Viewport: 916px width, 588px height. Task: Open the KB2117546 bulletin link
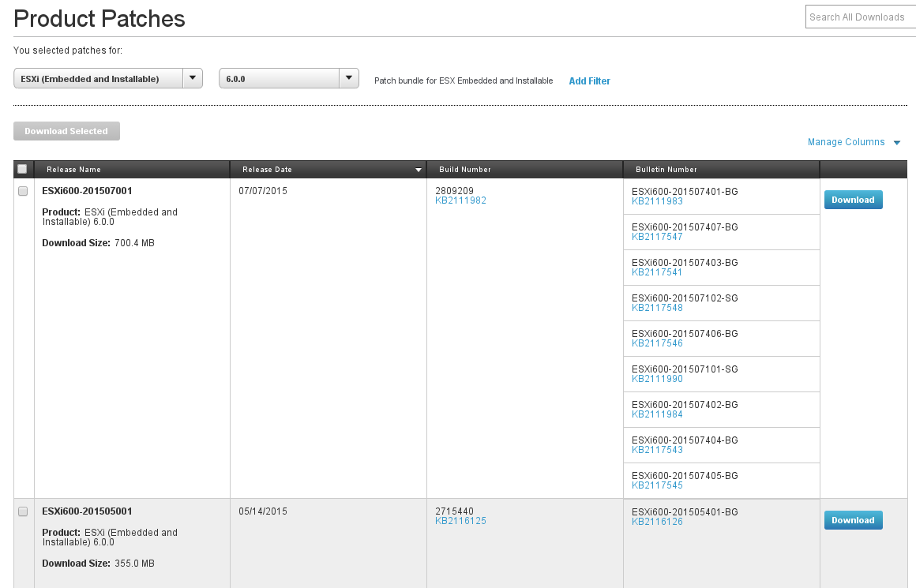point(657,343)
